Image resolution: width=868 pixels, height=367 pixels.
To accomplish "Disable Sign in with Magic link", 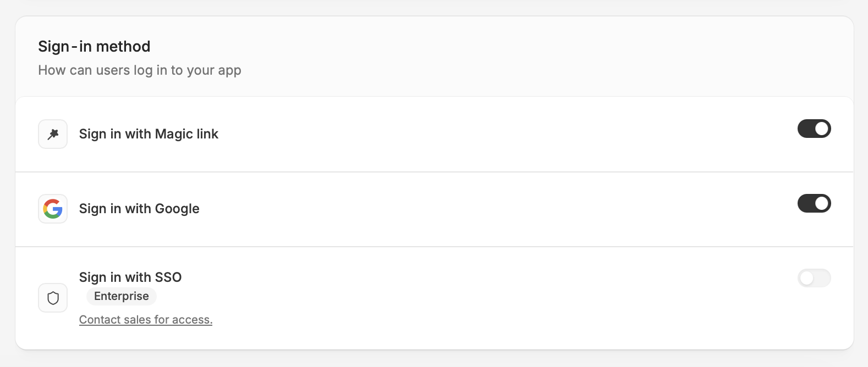I will (814, 129).
